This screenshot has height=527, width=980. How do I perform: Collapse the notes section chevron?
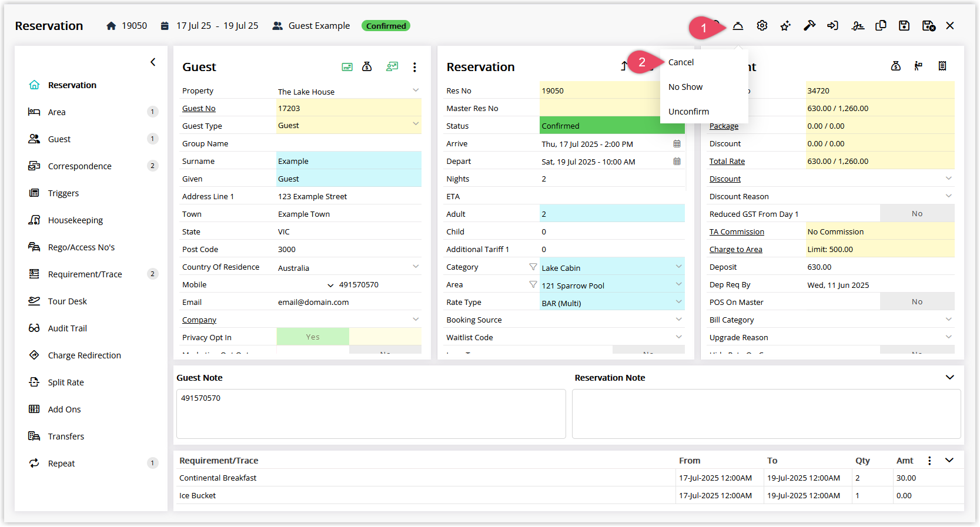point(950,377)
